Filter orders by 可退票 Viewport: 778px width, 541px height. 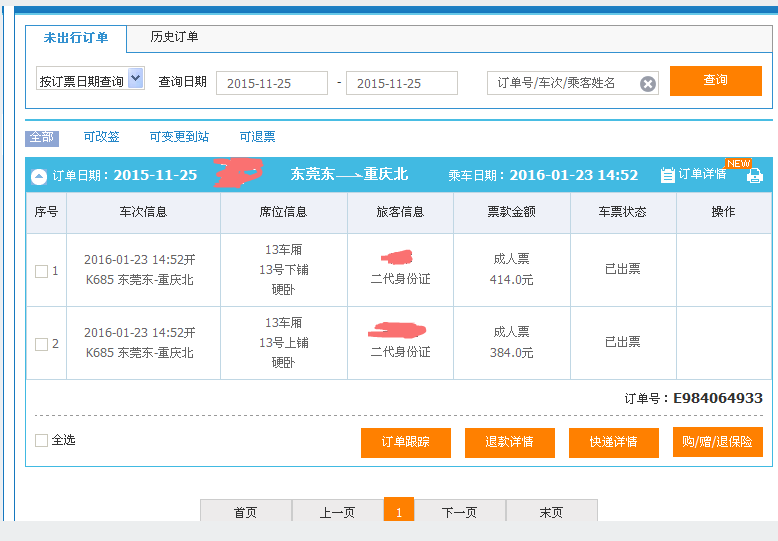[257, 137]
